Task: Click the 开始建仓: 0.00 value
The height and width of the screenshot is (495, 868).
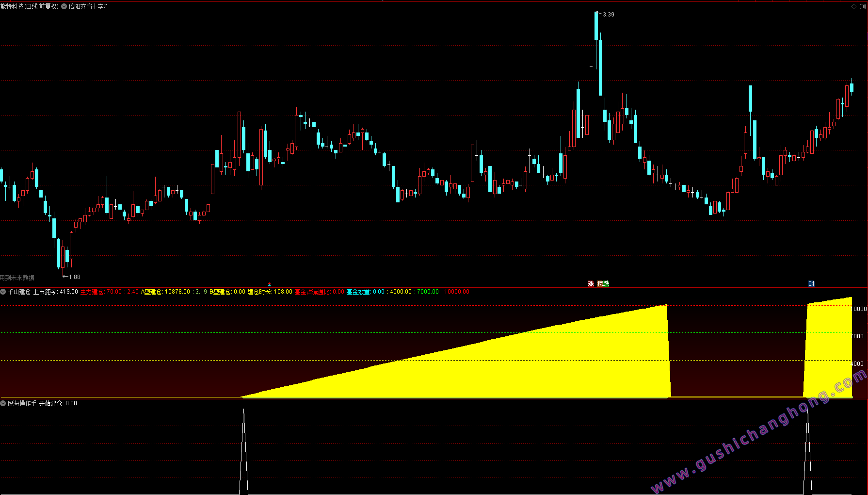Action: (58, 403)
